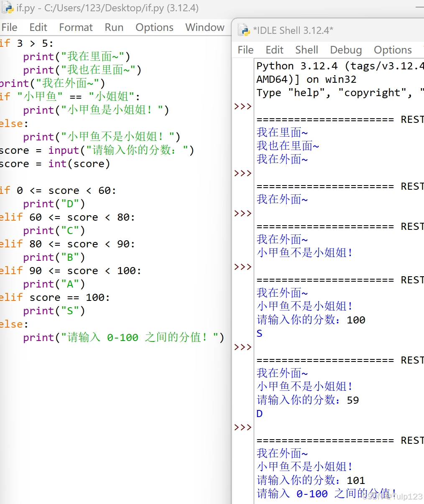Click the 'elif 80 <= score < 90:' line
Screen dimensions: 424x504
pos(67,244)
